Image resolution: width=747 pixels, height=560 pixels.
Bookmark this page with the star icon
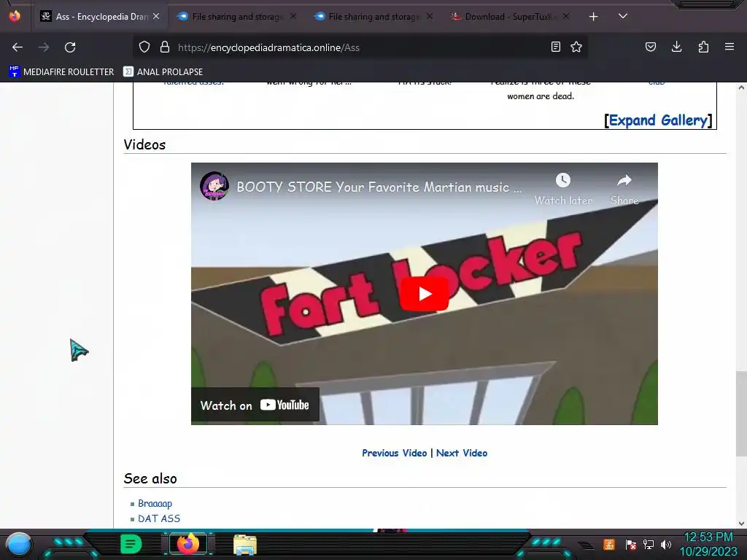[x=576, y=47]
